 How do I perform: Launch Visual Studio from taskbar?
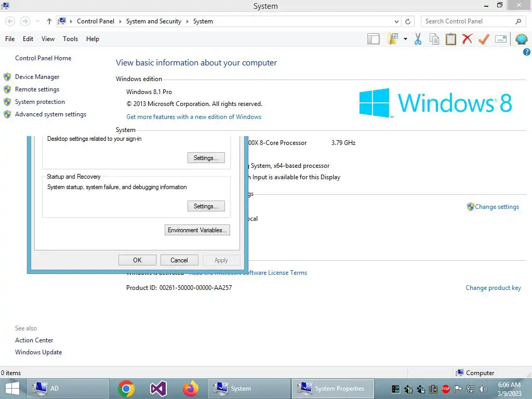tap(158, 389)
